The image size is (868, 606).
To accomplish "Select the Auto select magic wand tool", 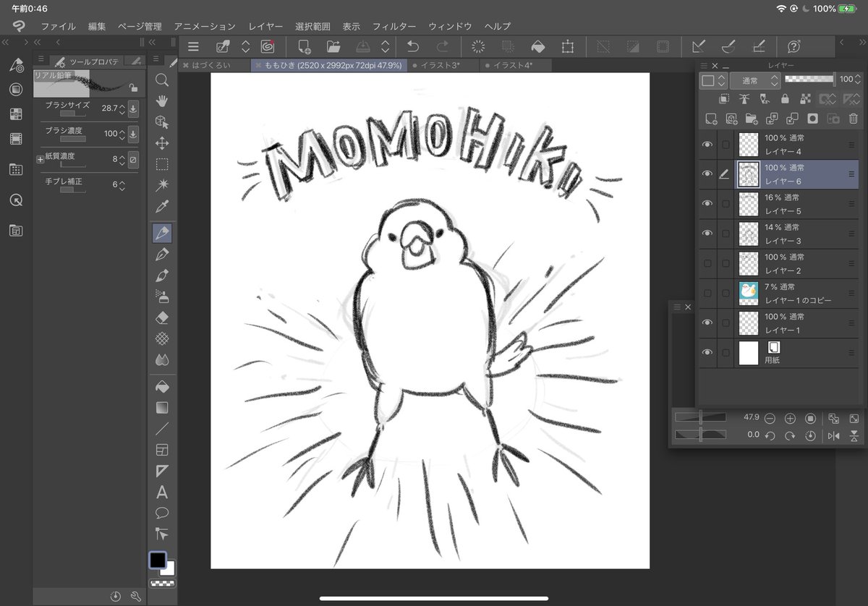I will 162,186.
